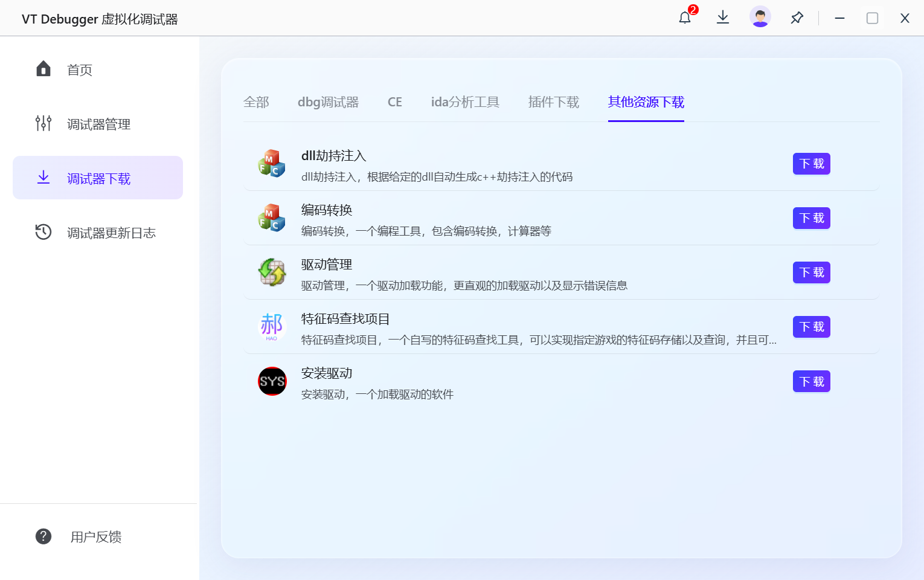This screenshot has width=924, height=580.
Task: Switch to the ida分析工具 tab
Action: click(x=465, y=102)
